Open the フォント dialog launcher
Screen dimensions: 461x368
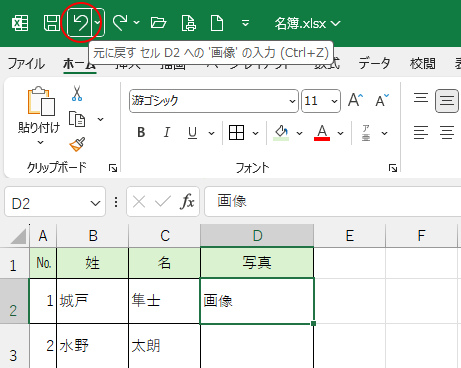(x=393, y=168)
